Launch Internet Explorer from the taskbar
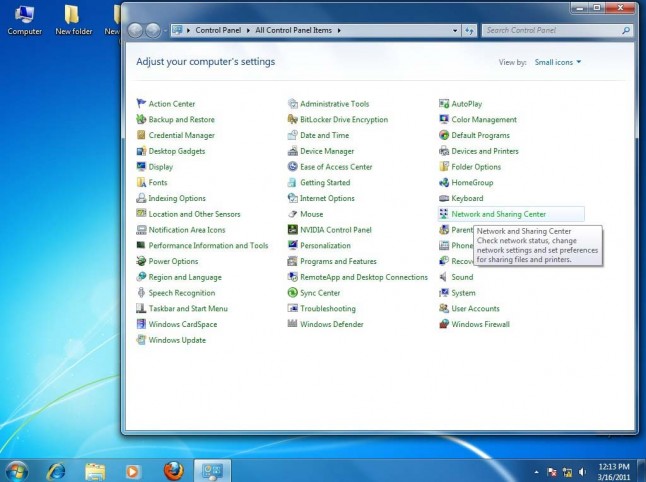This screenshot has width=646, height=482. coord(56,471)
